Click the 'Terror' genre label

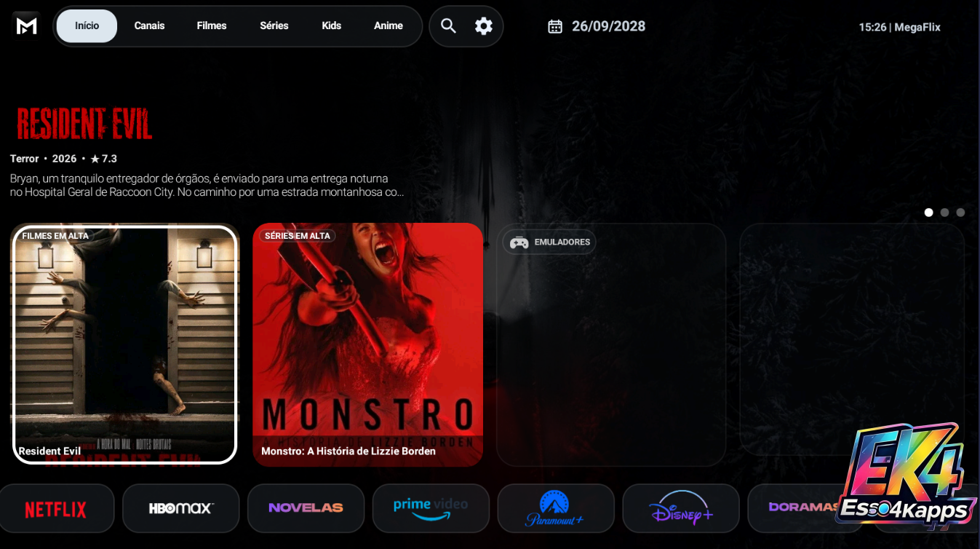tap(25, 159)
